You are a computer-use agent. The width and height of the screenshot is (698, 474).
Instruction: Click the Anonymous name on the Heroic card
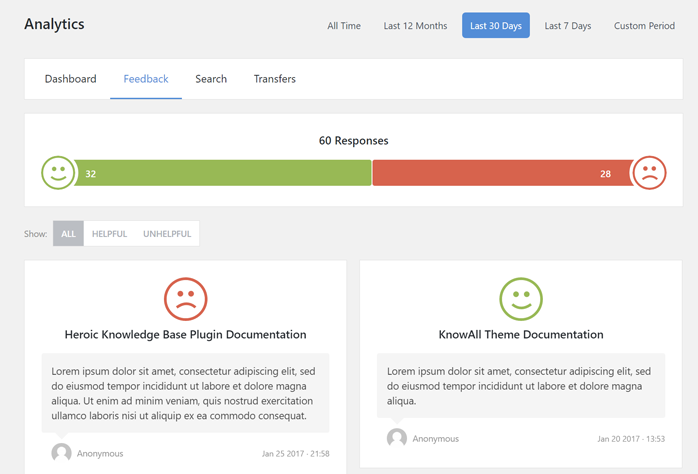click(100, 454)
